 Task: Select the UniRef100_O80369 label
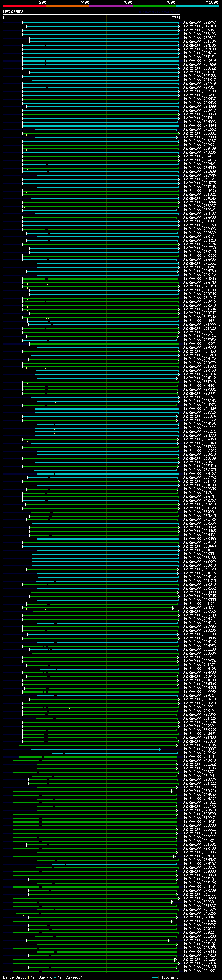pyautogui.click(x=199, y=114)
